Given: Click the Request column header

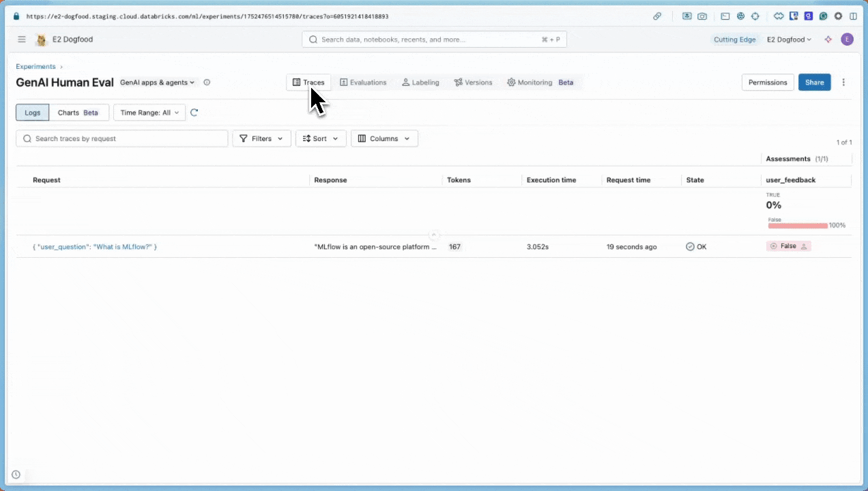Looking at the screenshot, I should coord(46,180).
